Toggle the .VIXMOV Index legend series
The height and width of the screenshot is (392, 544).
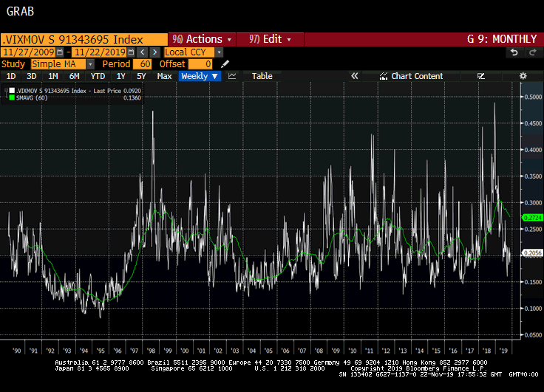tap(10, 90)
